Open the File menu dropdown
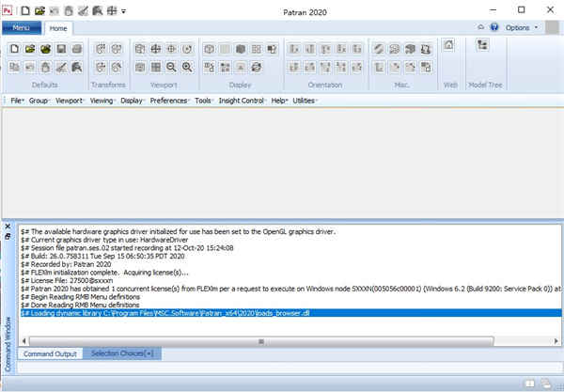The height and width of the screenshot is (392, 564). click(x=17, y=101)
